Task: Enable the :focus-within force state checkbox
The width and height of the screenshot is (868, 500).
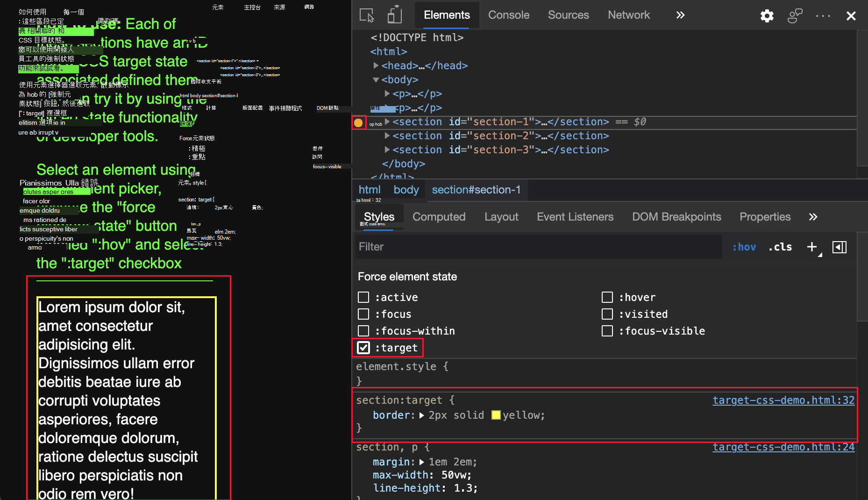Action: coord(363,331)
